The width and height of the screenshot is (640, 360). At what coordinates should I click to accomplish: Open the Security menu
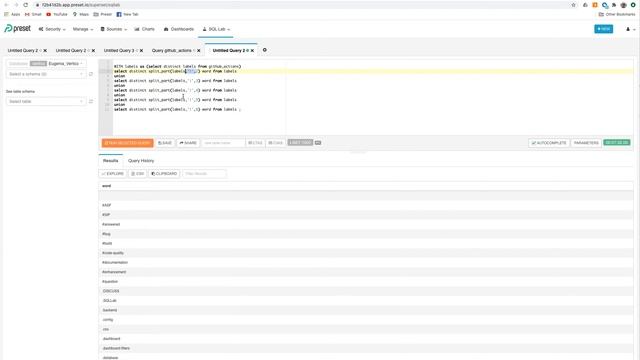(x=52, y=29)
